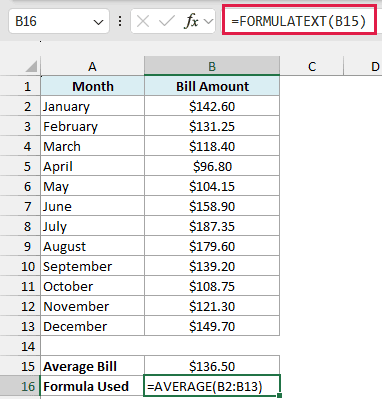Select the $118.40 cell
This screenshot has height=399, width=382.
[x=212, y=146]
